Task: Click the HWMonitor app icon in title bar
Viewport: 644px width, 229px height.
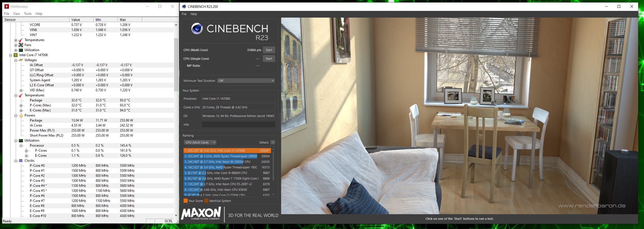Action: [6, 6]
